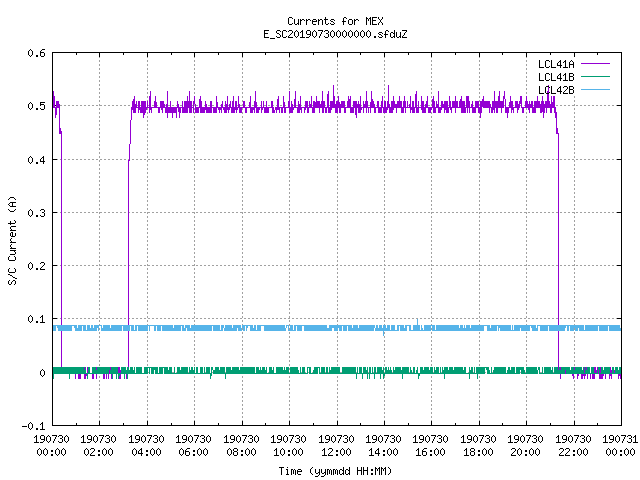Image resolution: width=640 pixels, height=480 pixels.
Task: Click the x-axis tick label 190730 14:00
Action: click(x=383, y=445)
